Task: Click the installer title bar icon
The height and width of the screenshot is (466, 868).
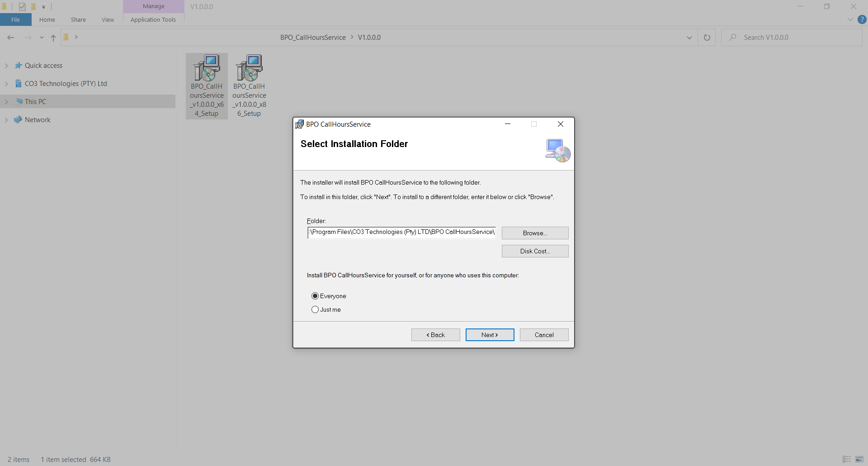Action: [x=299, y=124]
